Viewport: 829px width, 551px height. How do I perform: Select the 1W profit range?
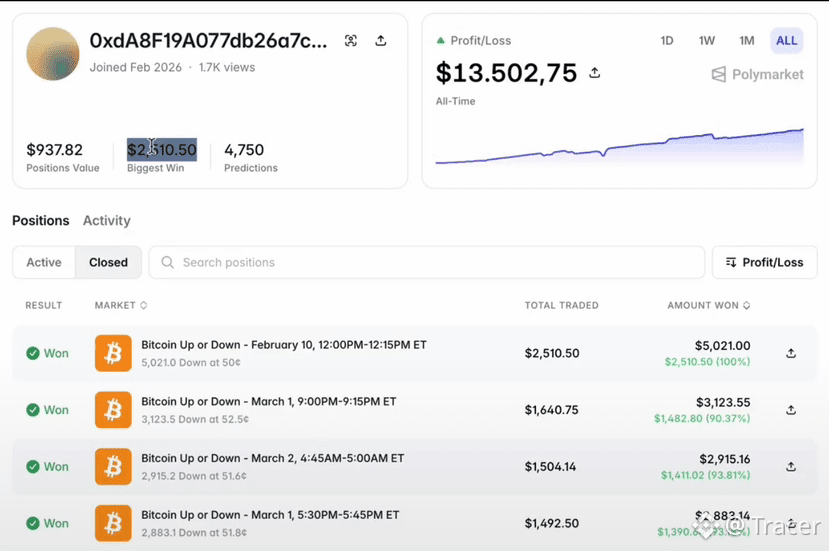click(x=707, y=41)
